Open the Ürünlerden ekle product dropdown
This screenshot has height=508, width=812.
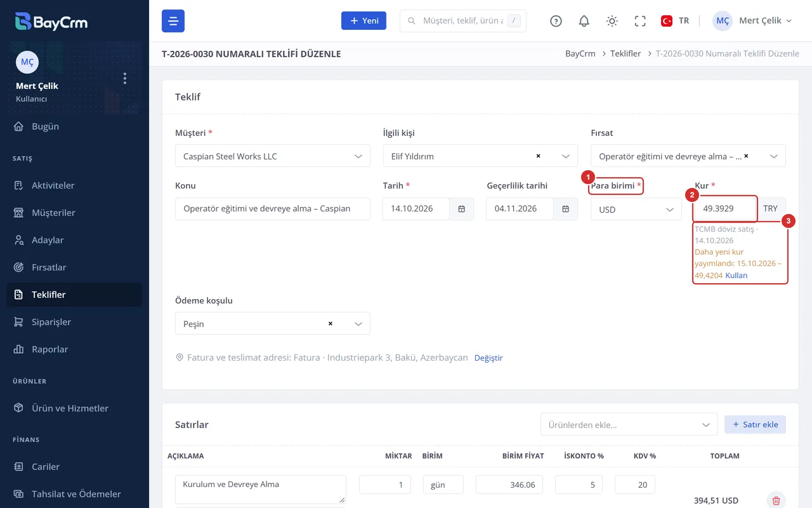[629, 424]
